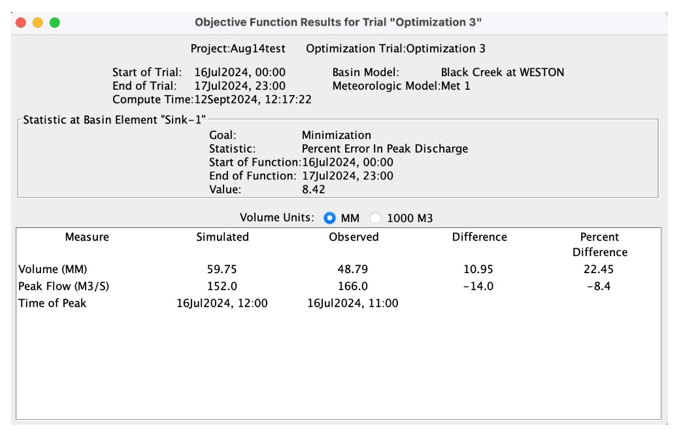Click "Optimization Trial:Optimization 3" label
675x430 pixels.
pyautogui.click(x=396, y=49)
